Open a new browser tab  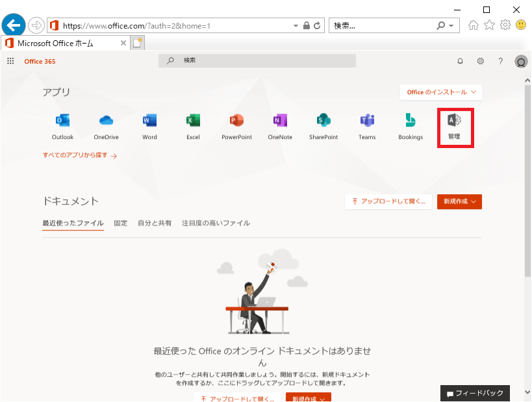tap(138, 43)
